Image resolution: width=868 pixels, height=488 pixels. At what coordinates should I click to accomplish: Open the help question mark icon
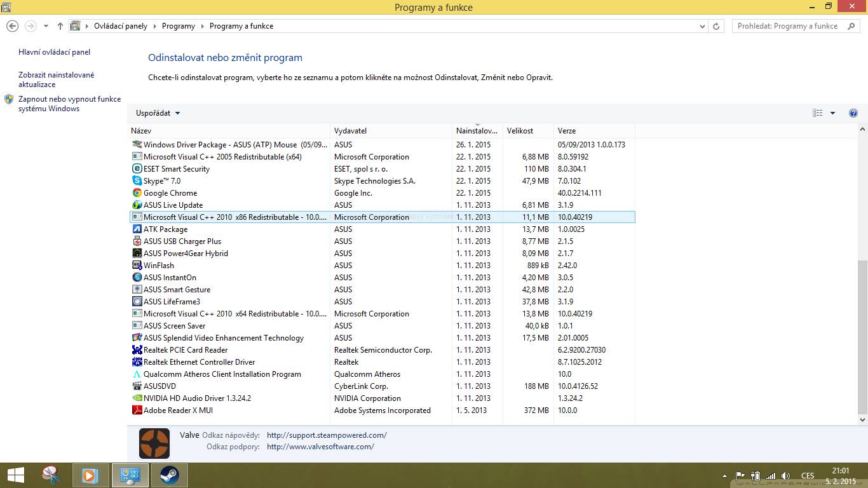[853, 113]
